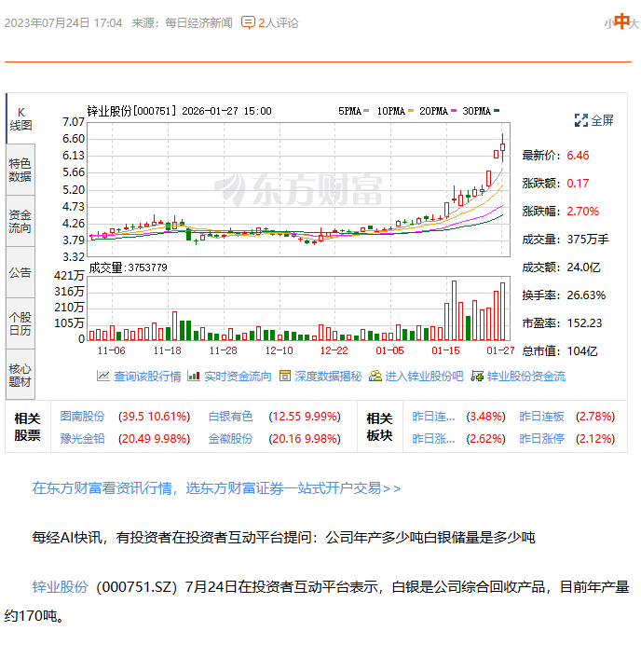Screen dimensions: 641x672
Task: Open the 2人评论 comments link
Action: (278, 22)
